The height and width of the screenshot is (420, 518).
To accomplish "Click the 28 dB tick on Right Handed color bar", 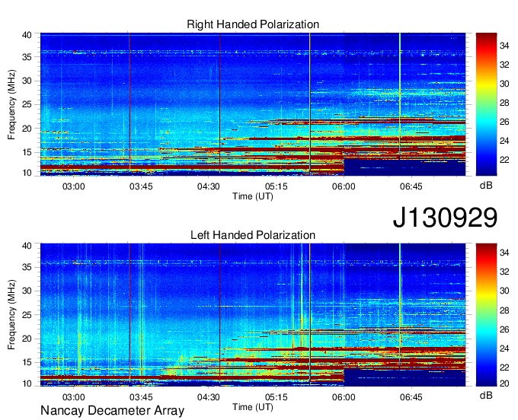I will pos(504,103).
